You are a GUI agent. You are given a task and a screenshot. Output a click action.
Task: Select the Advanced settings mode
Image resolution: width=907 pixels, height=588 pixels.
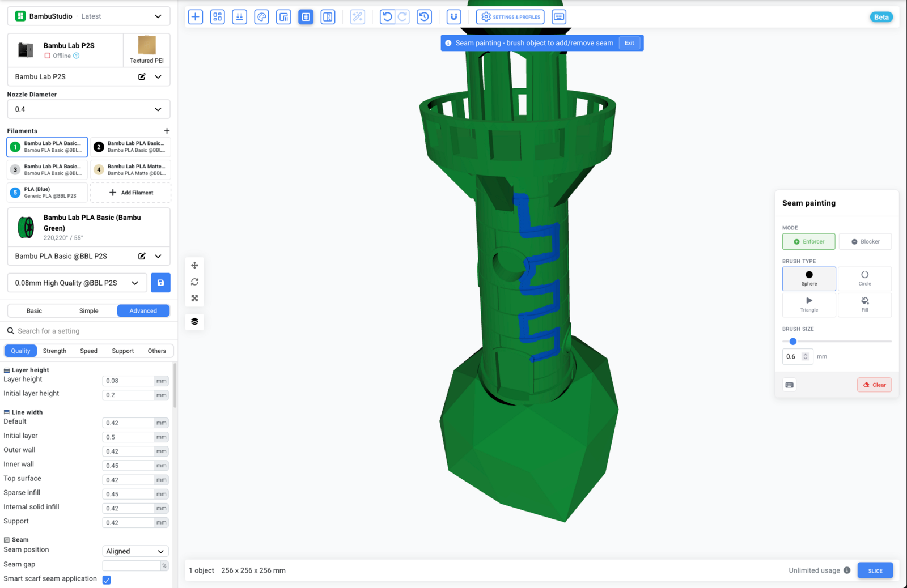coord(143,311)
